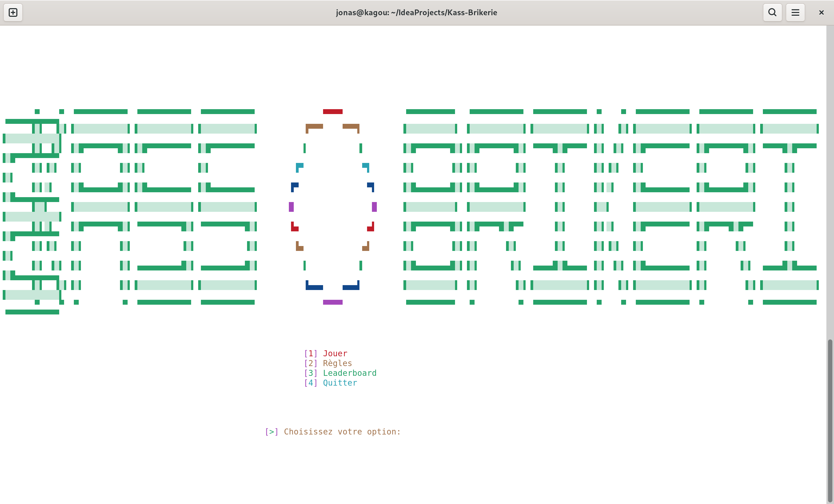Click the [>] prompt marker
The image size is (834, 504).
coord(271,431)
